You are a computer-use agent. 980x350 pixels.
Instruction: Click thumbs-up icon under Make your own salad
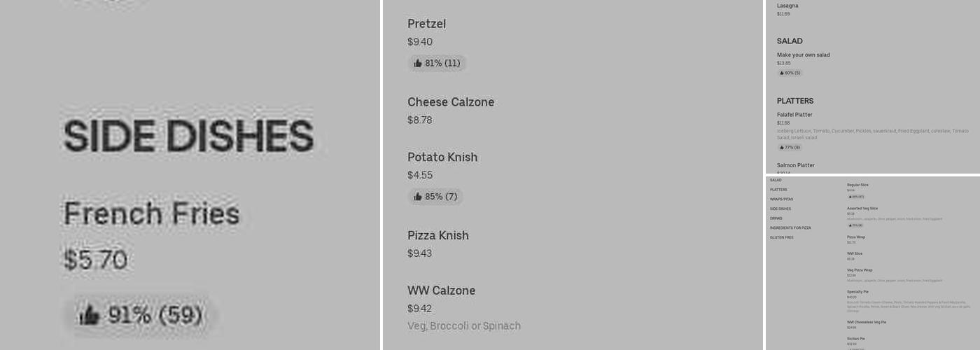(782, 73)
